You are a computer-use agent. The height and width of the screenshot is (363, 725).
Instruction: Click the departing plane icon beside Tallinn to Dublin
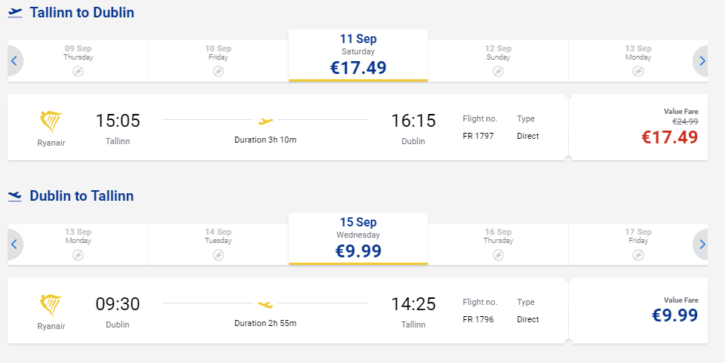(15, 13)
